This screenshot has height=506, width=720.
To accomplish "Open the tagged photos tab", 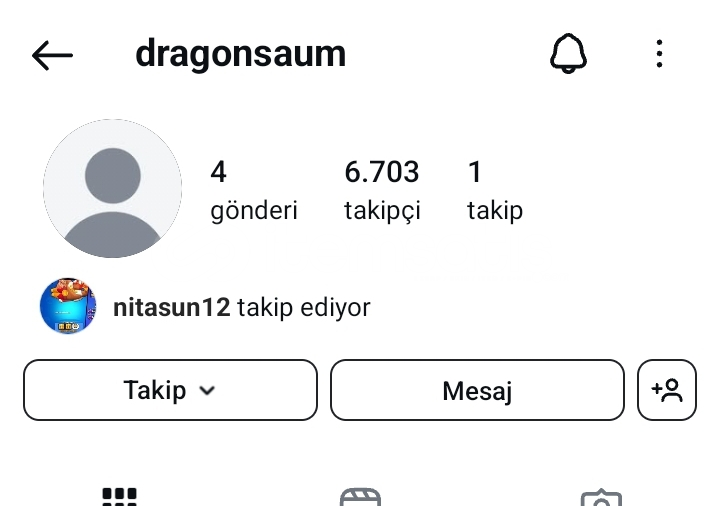I will [601, 498].
